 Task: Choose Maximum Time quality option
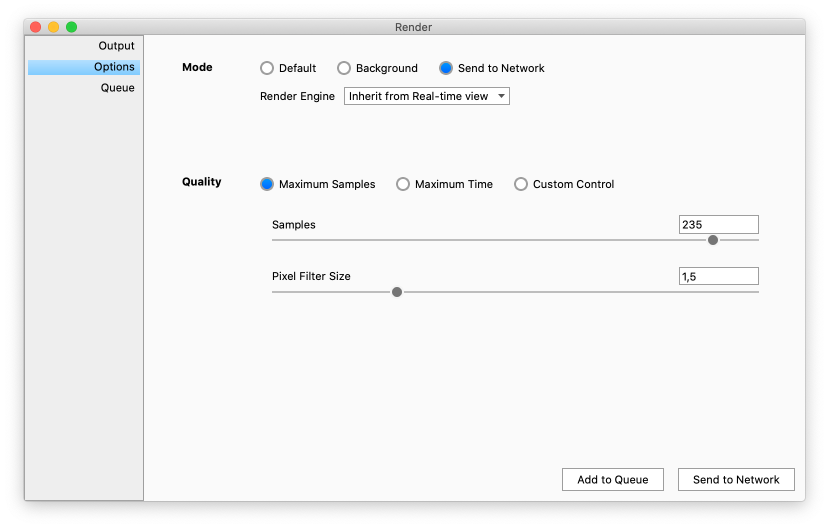pyautogui.click(x=403, y=184)
